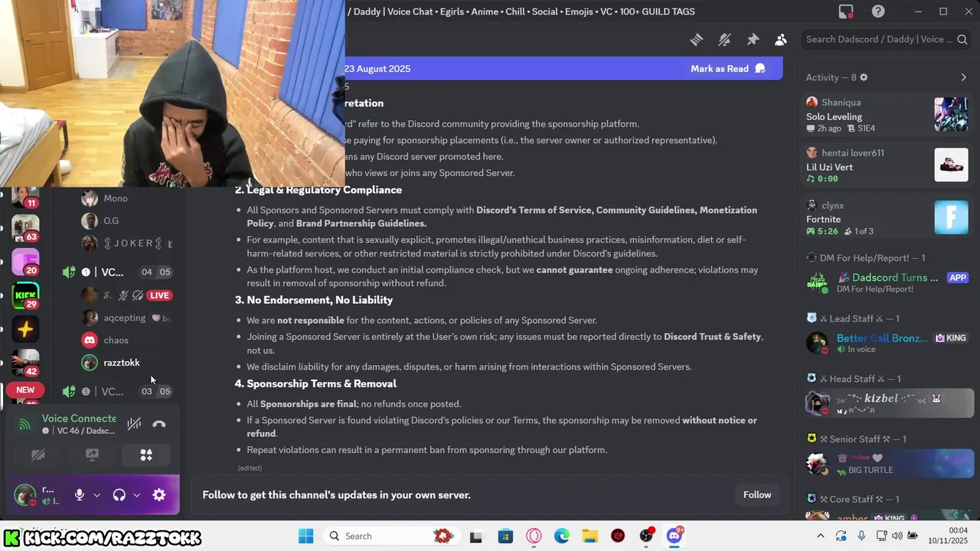
Task: Expand the Activity panel chevron
Action: point(963,77)
